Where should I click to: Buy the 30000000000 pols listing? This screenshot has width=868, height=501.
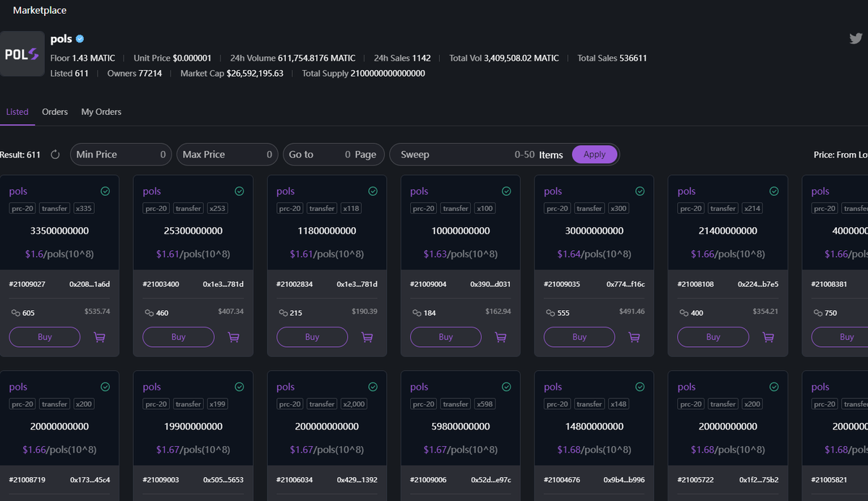pyautogui.click(x=579, y=337)
